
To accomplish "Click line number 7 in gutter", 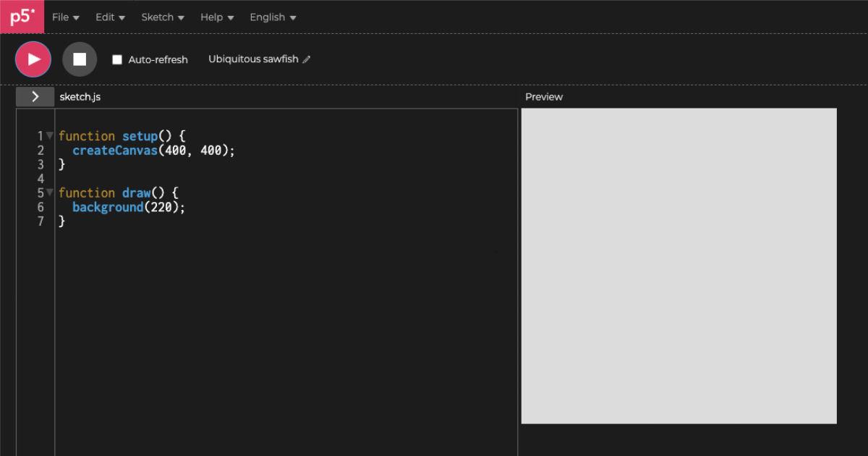I will tap(41, 221).
